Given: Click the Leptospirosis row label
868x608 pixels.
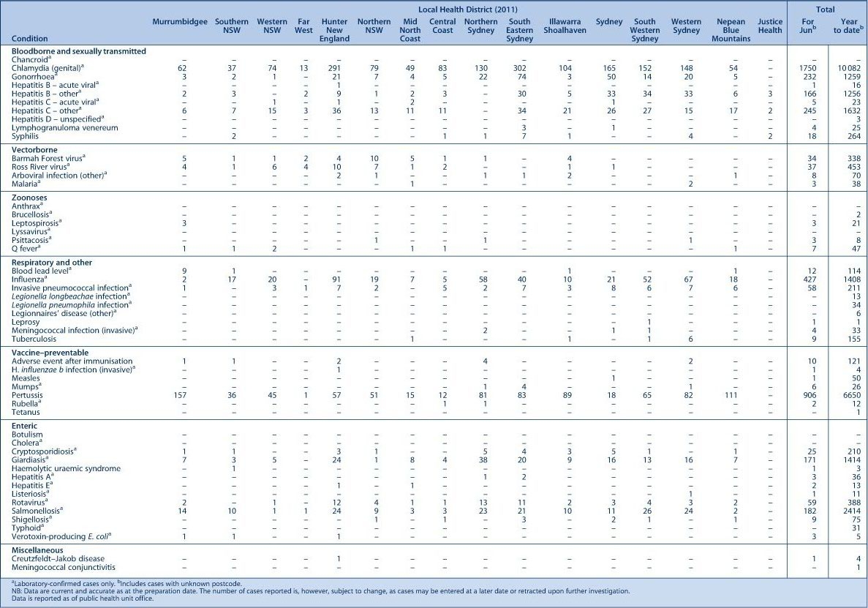Looking at the screenshot, I should [x=37, y=223].
